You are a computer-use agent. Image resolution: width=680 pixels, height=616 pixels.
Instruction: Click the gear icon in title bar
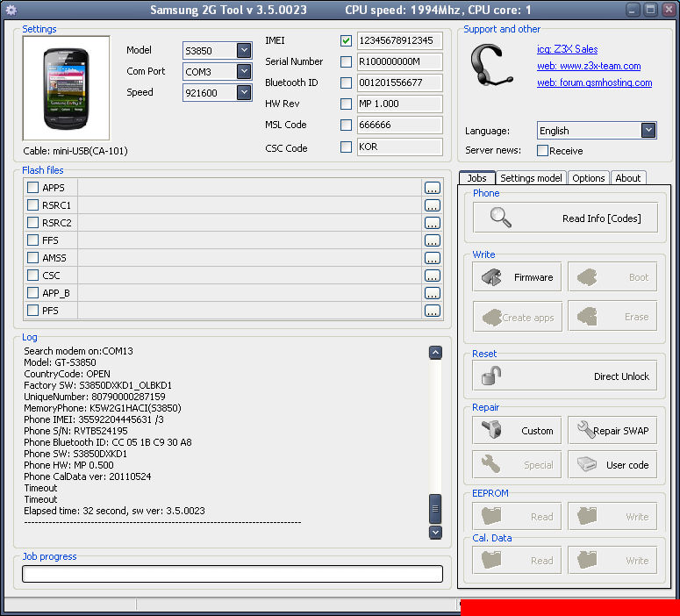tap(11, 10)
